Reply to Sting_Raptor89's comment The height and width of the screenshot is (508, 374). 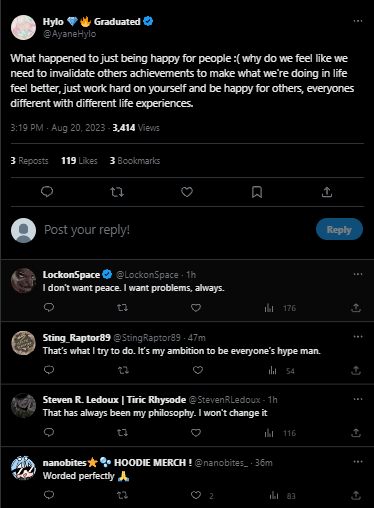(49, 370)
